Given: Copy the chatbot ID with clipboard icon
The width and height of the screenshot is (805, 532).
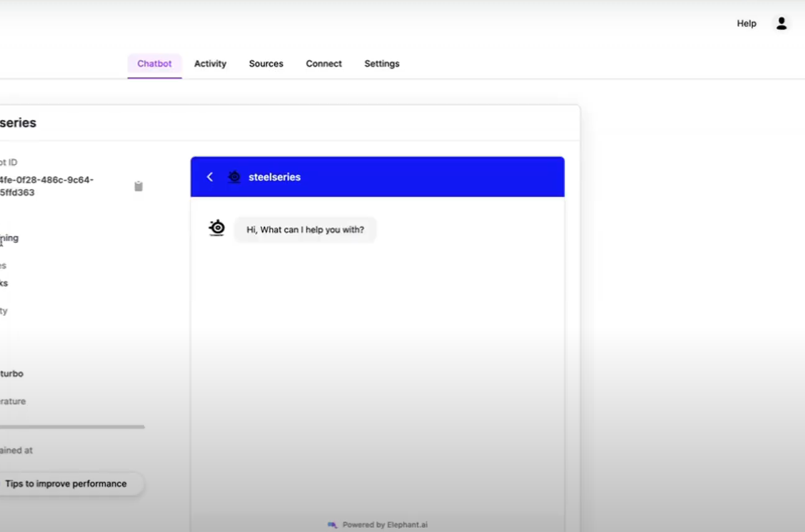Looking at the screenshot, I should 138,186.
